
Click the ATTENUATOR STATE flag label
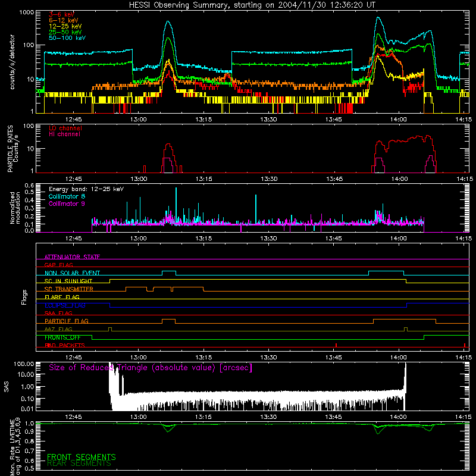(72, 257)
